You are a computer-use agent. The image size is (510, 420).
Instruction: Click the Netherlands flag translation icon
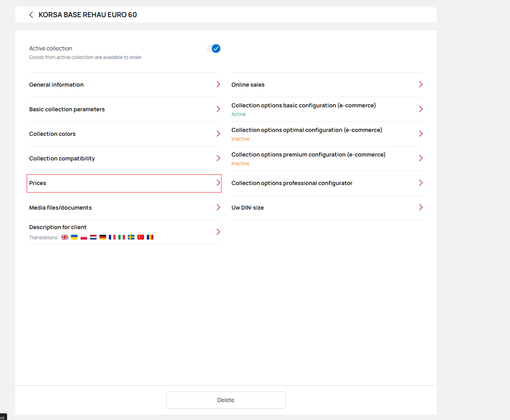pyautogui.click(x=93, y=237)
